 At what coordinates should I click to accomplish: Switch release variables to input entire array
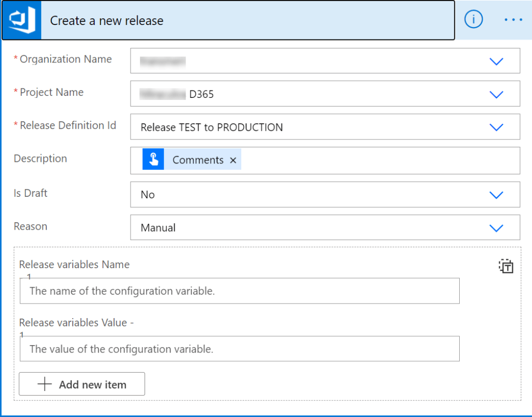point(506,266)
